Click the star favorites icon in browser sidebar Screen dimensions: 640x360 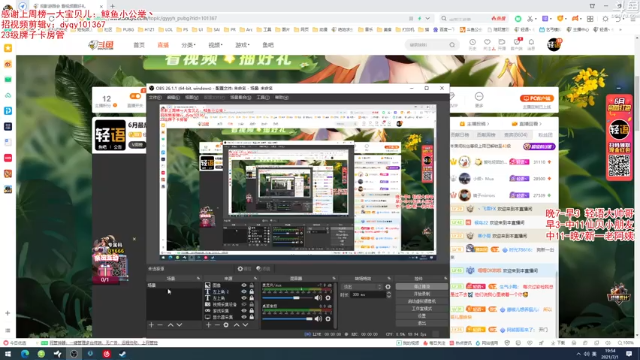[x=8, y=48]
